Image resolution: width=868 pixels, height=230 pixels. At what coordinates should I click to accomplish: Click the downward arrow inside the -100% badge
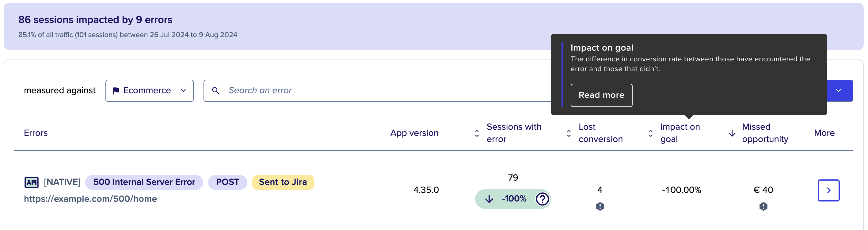point(489,199)
